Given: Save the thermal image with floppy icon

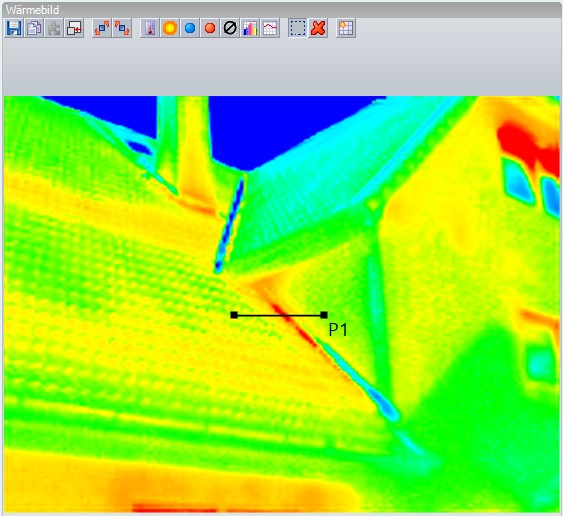Looking at the screenshot, I should (x=14, y=28).
